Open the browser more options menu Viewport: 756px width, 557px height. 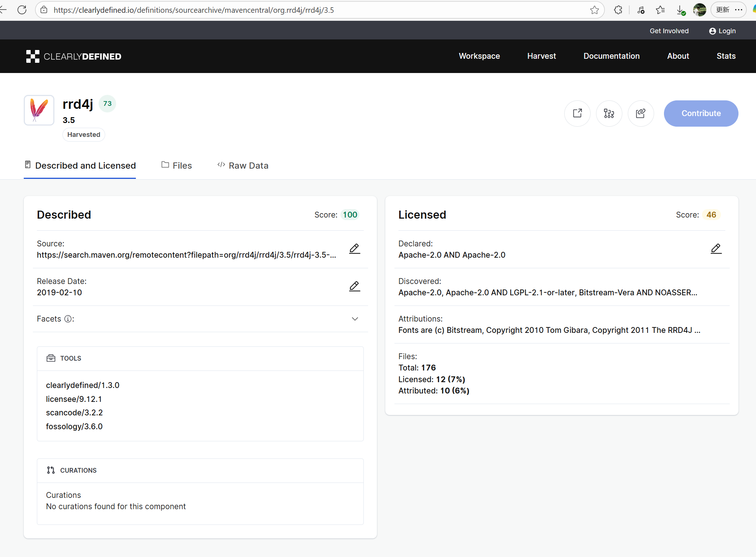coord(738,10)
